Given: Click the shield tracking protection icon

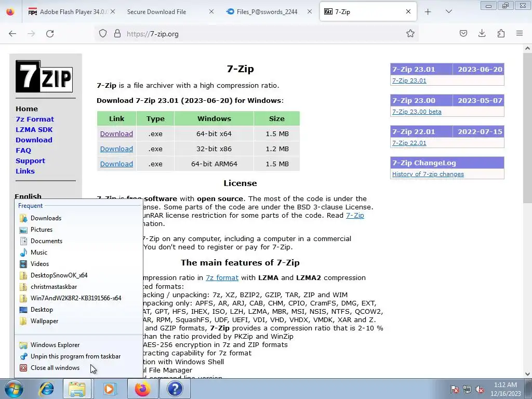Looking at the screenshot, I should pyautogui.click(x=103, y=34).
